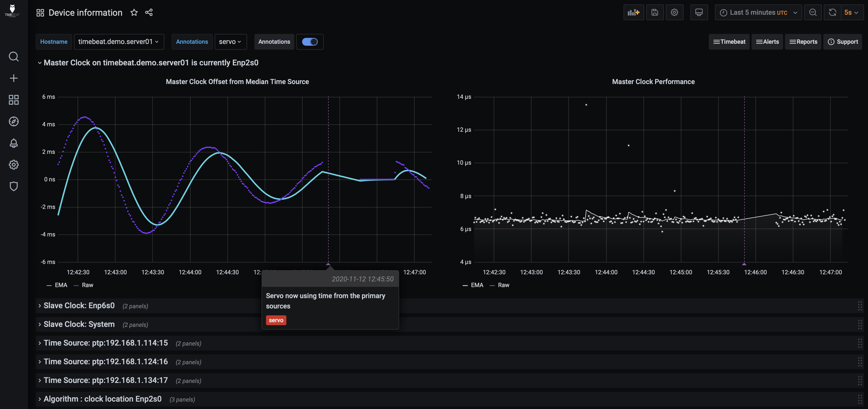Open the 5s refresh interval dropdown

[x=852, y=13]
